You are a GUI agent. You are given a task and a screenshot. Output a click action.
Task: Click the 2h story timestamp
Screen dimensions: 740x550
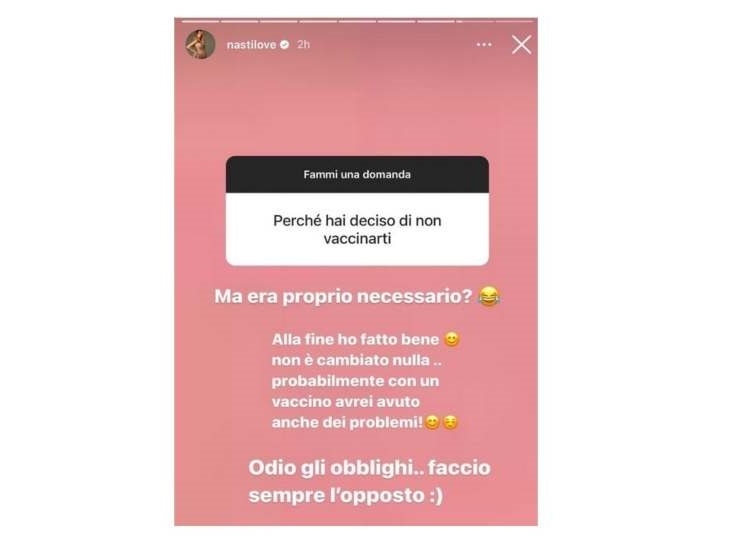[303, 44]
